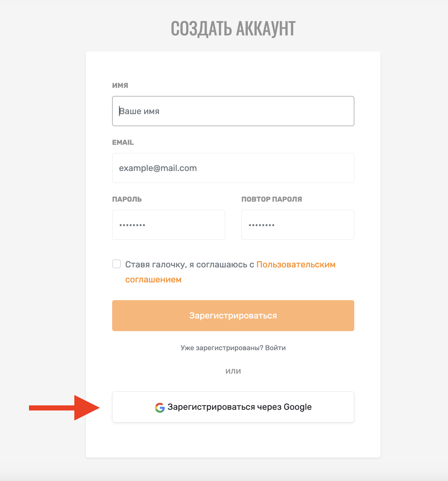This screenshot has height=481, width=448.
Task: Click the EMAIL field label
Action: click(x=123, y=142)
